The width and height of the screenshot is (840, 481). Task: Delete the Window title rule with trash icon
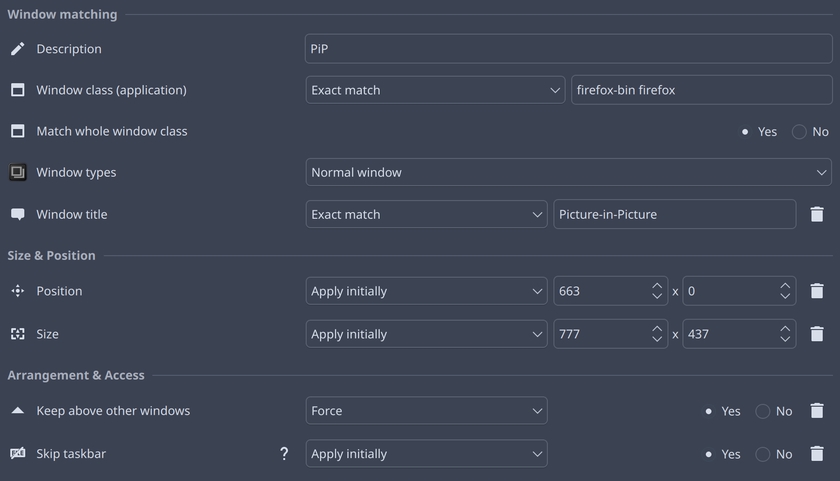click(817, 214)
